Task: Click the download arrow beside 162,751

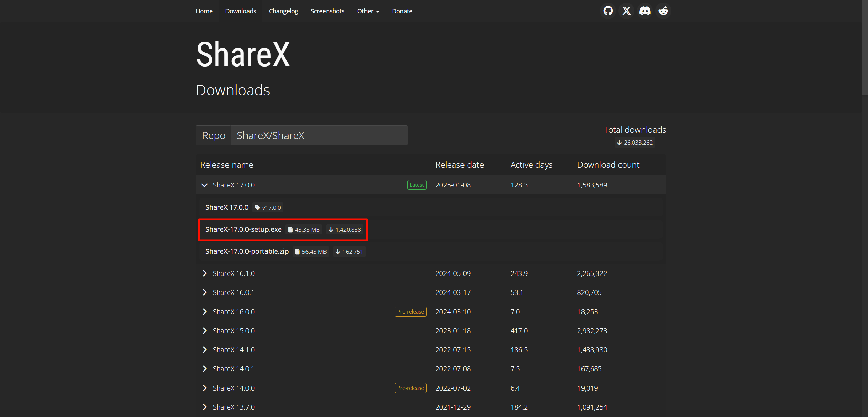Action: 337,251
